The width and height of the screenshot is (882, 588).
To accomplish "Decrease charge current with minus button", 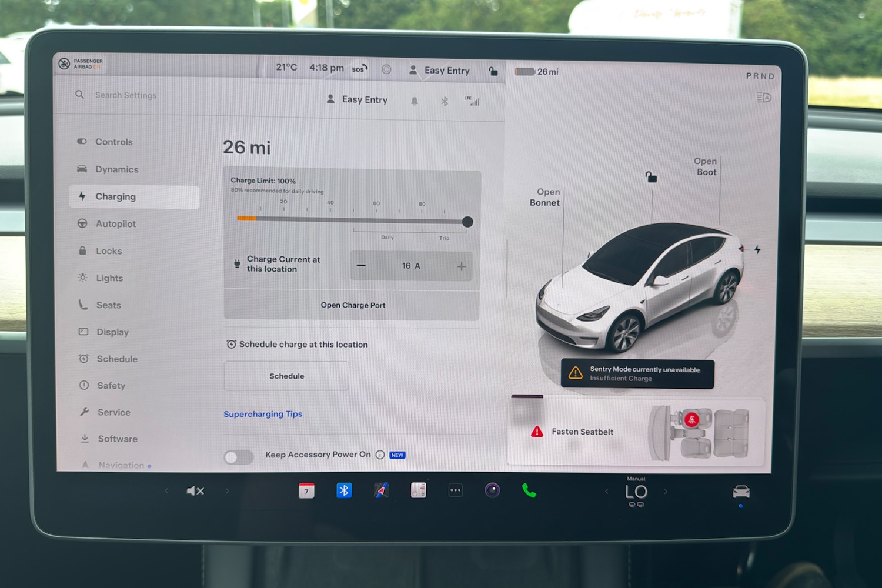I will pyautogui.click(x=361, y=266).
